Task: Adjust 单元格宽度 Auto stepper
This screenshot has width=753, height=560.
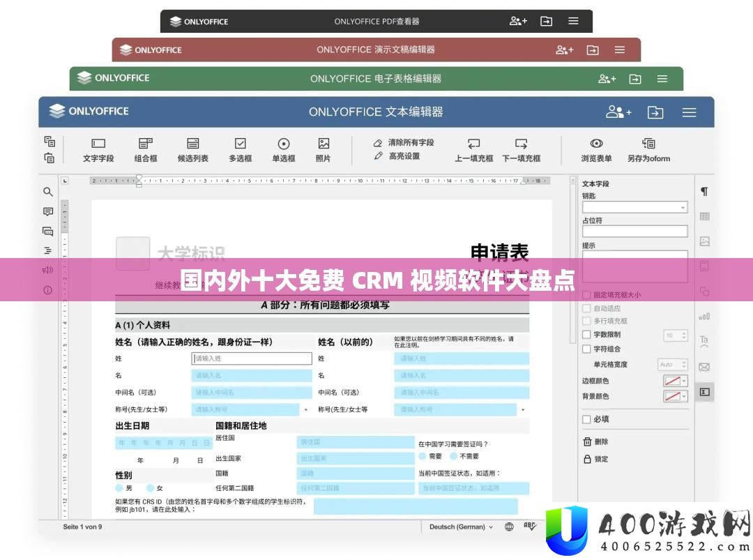Action: [672, 365]
